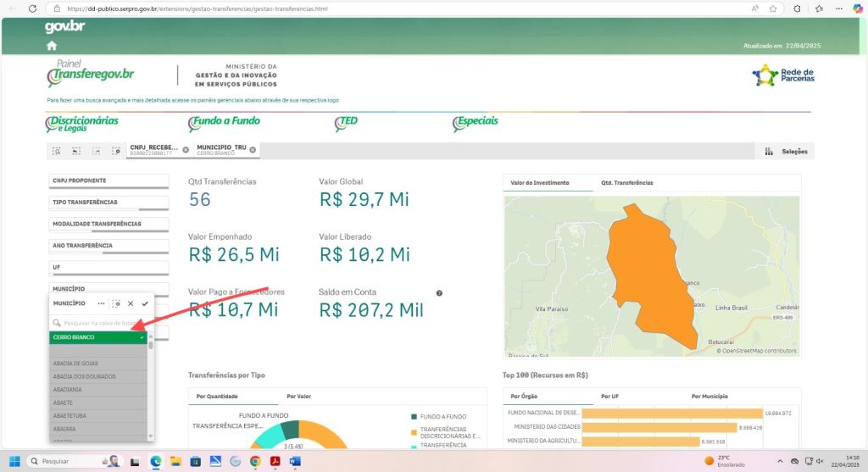Open smart search selection tool
The height and width of the screenshot is (472, 868).
click(57, 151)
